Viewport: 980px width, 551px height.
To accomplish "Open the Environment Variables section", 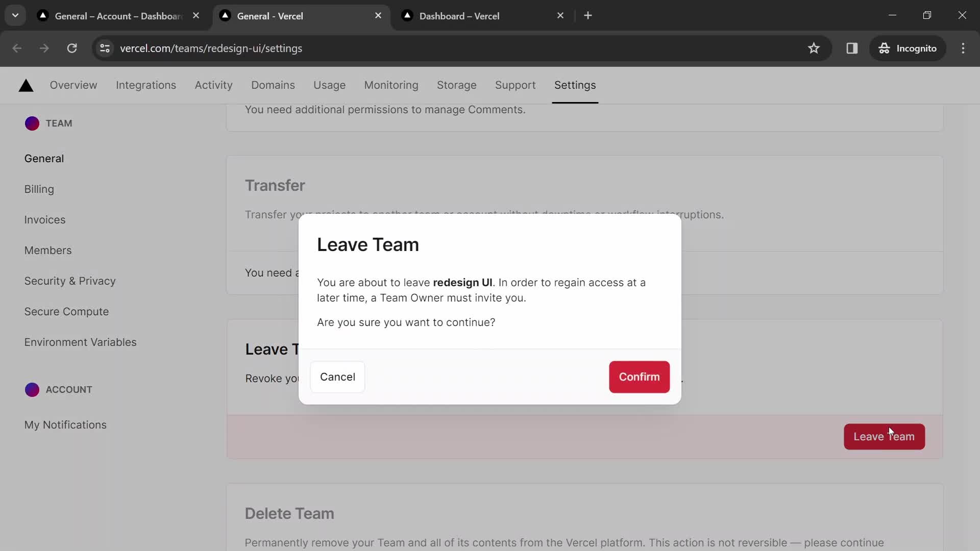I will click(x=80, y=342).
